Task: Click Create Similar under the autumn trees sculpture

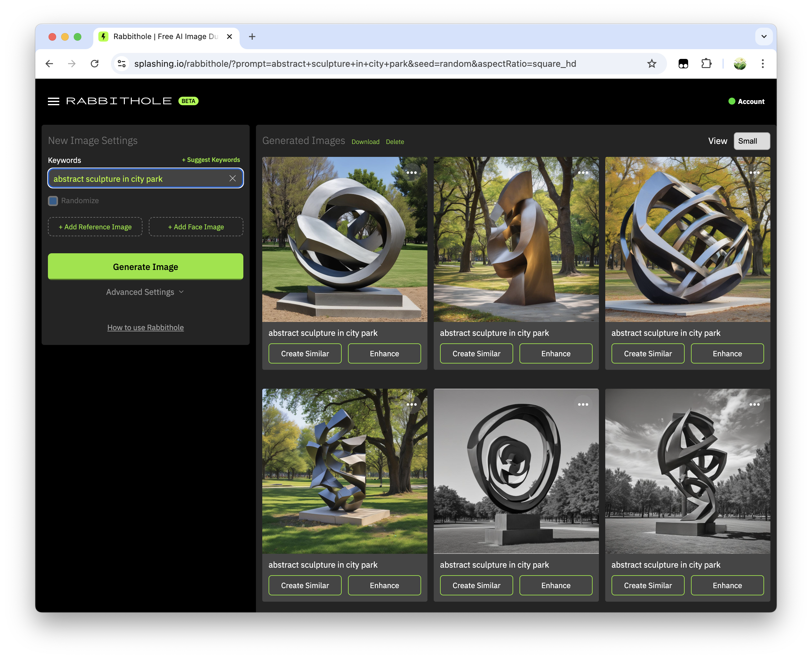Action: pos(648,353)
